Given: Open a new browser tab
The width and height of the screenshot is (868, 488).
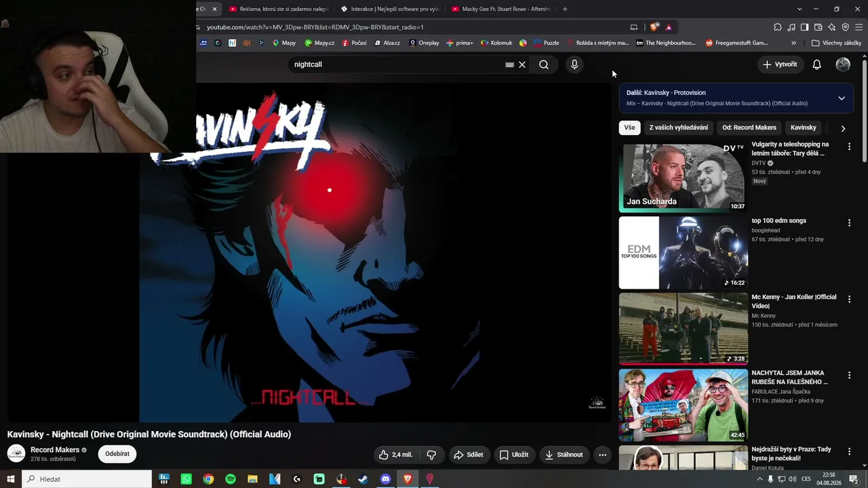Looking at the screenshot, I should point(565,9).
